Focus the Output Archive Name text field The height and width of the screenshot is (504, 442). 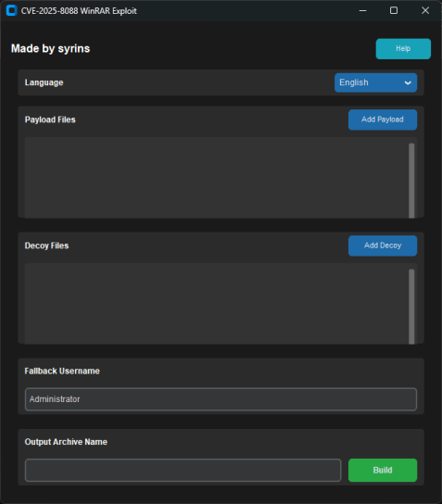tap(183, 471)
